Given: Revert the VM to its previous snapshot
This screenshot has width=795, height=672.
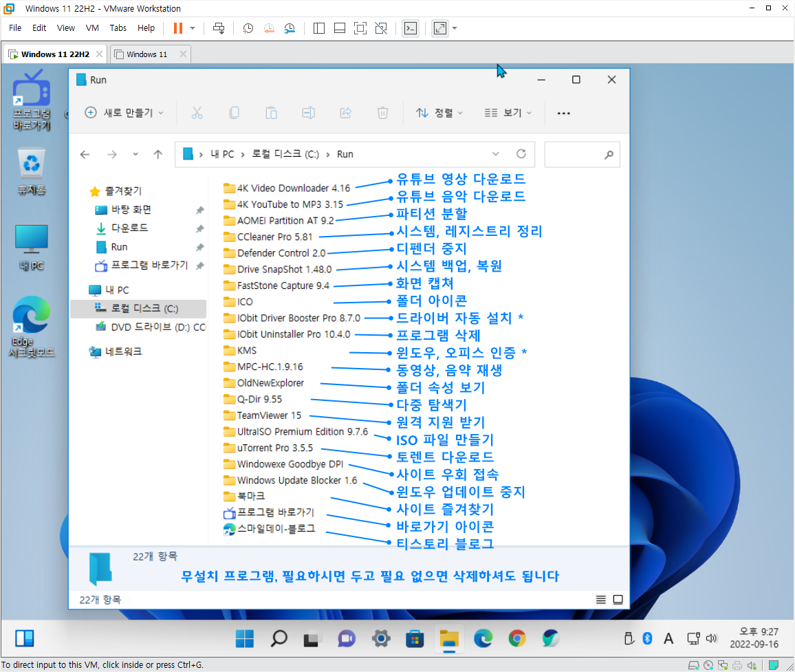Looking at the screenshot, I should (269, 28).
